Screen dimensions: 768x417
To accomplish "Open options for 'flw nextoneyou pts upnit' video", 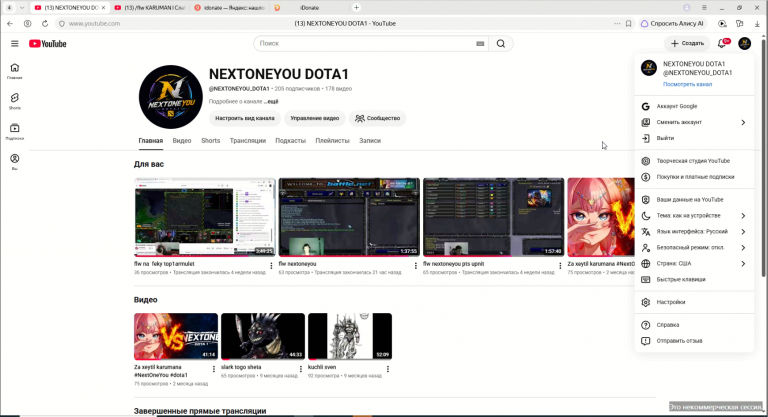I will pyautogui.click(x=560, y=266).
